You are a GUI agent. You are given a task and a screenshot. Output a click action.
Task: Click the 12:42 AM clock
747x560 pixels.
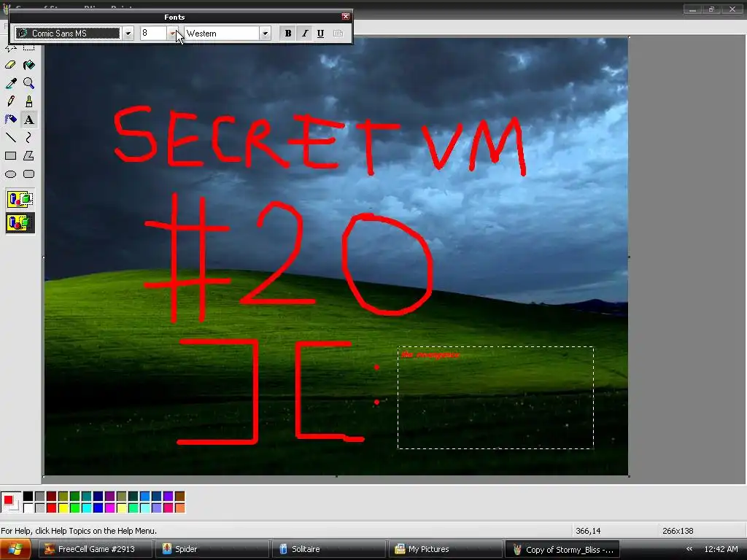point(721,549)
